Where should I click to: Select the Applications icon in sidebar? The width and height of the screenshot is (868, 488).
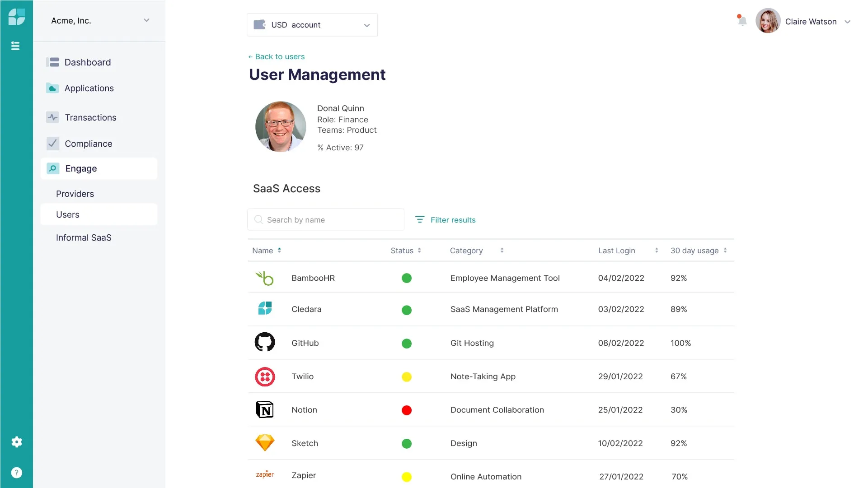pyautogui.click(x=53, y=88)
